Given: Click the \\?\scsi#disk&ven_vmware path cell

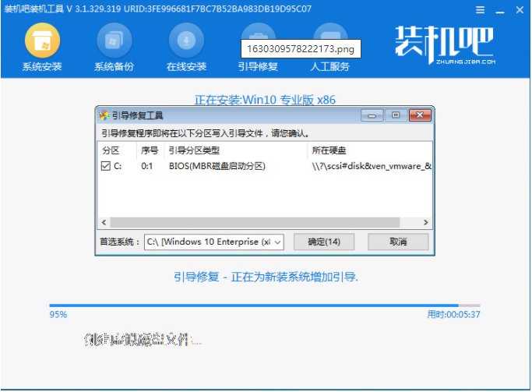Looking at the screenshot, I should [x=372, y=166].
